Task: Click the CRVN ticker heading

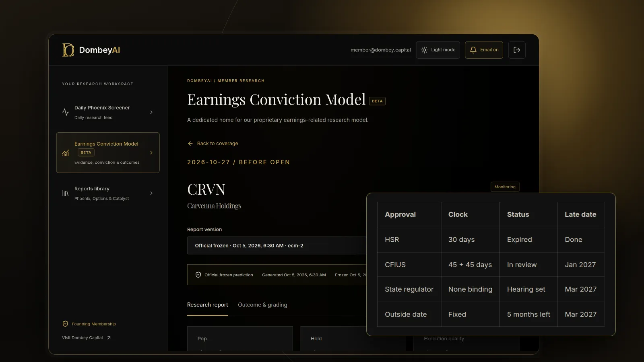Action: [x=206, y=189]
